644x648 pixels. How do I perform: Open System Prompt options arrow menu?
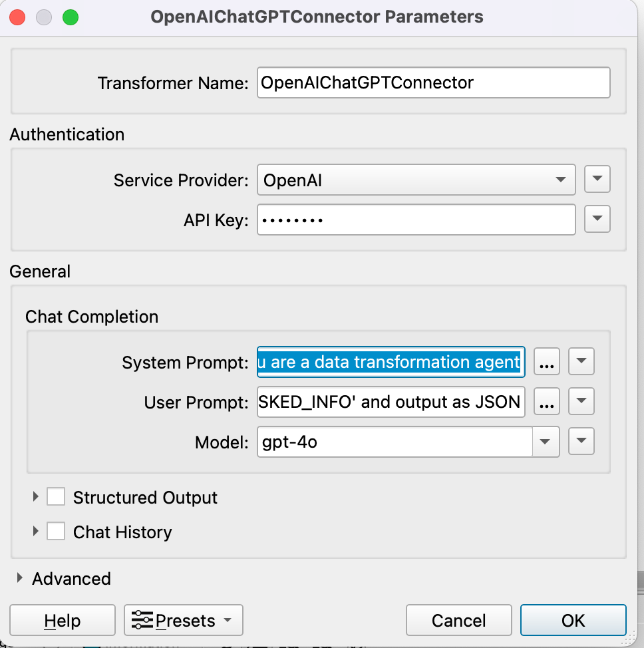[581, 363]
